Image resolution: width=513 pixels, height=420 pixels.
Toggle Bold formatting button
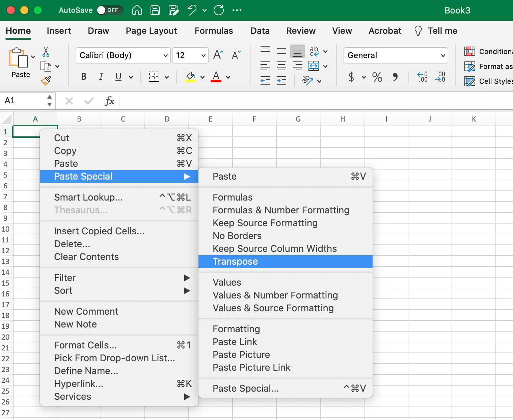84,77
